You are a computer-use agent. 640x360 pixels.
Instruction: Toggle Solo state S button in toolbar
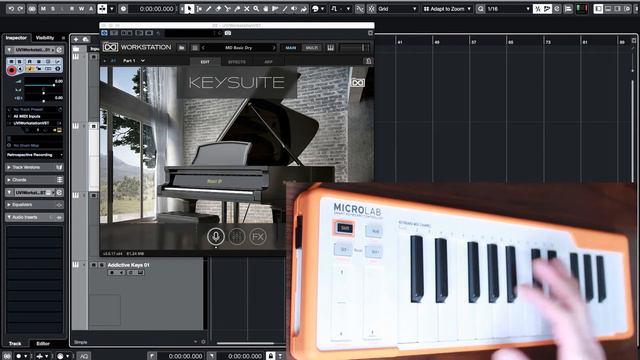53,9
